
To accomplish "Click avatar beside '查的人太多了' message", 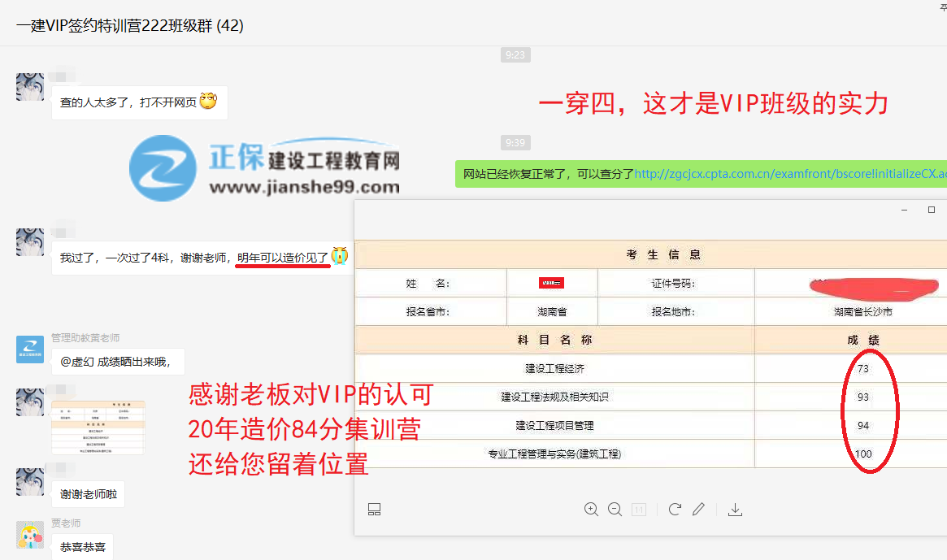I will tap(30, 86).
